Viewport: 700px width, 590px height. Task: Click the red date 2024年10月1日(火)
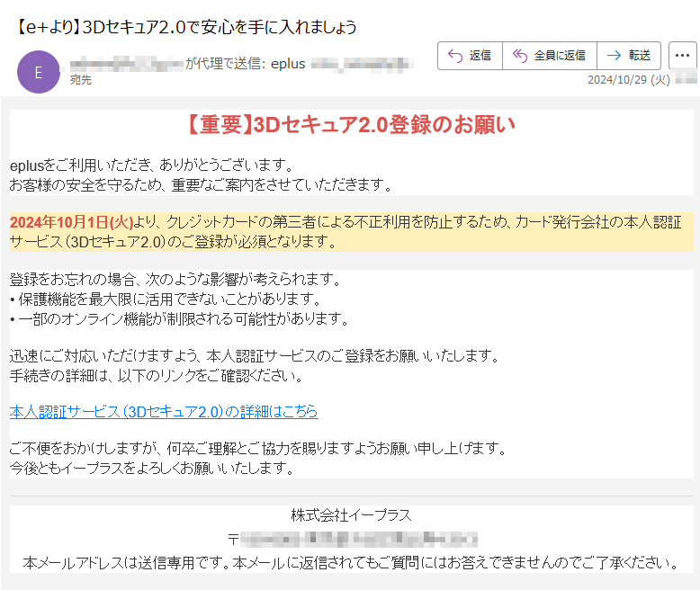[71, 222]
